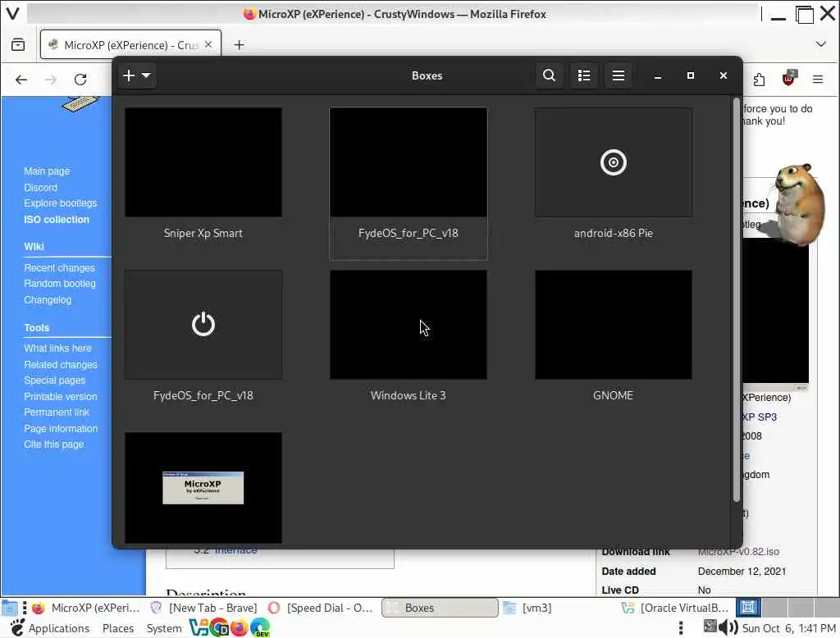
Task: Open the selected FydeOS_for_PC_v18 box thumbnail
Action: (x=409, y=162)
